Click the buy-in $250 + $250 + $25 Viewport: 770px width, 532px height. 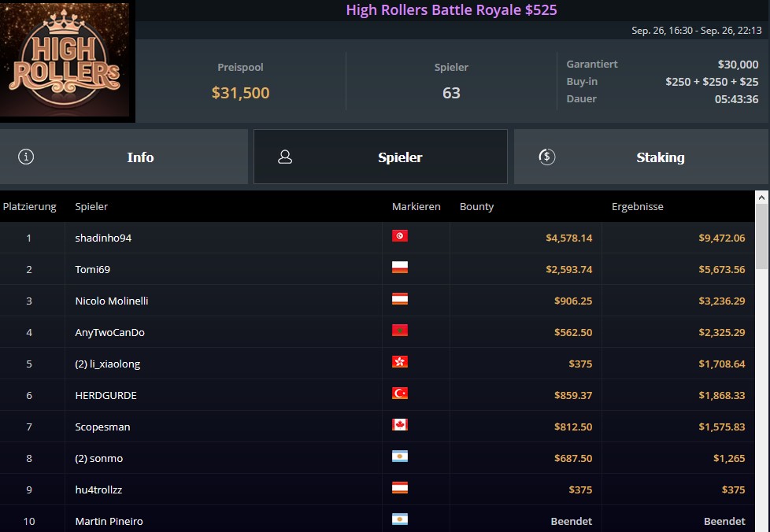tap(712, 82)
